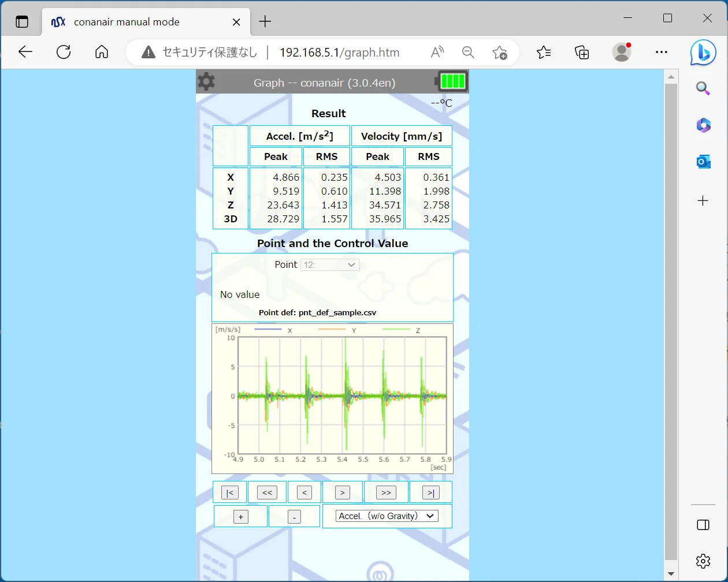Reload the graph page
The width and height of the screenshot is (728, 582).
coord(64,52)
